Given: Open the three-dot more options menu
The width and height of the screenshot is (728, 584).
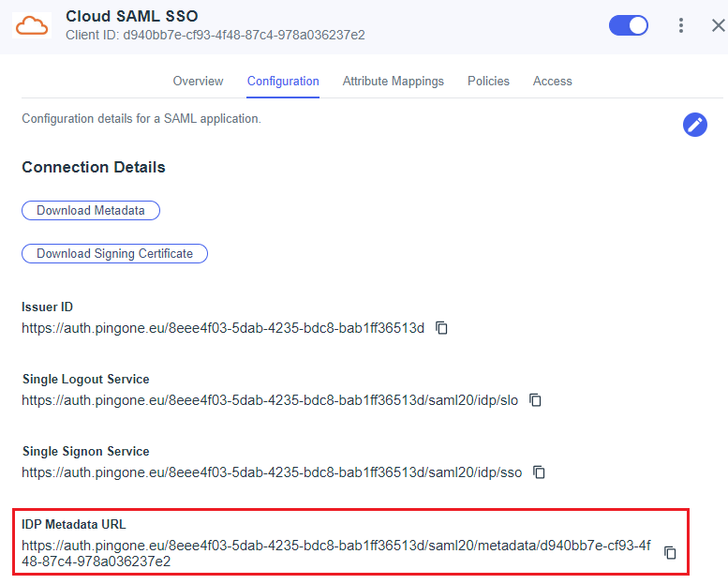Looking at the screenshot, I should (681, 25).
